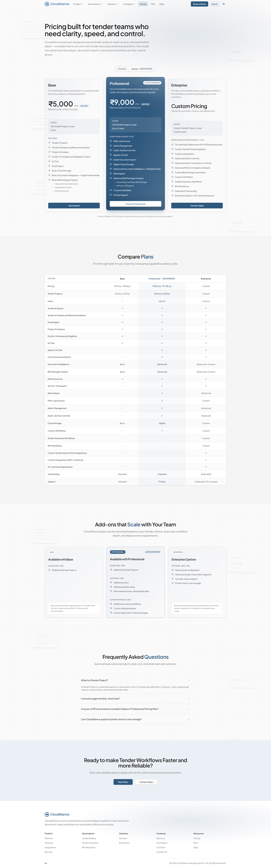Click the plus icon beside Additional admin seats
271x868 pixels.
pyautogui.click(x=111, y=587)
